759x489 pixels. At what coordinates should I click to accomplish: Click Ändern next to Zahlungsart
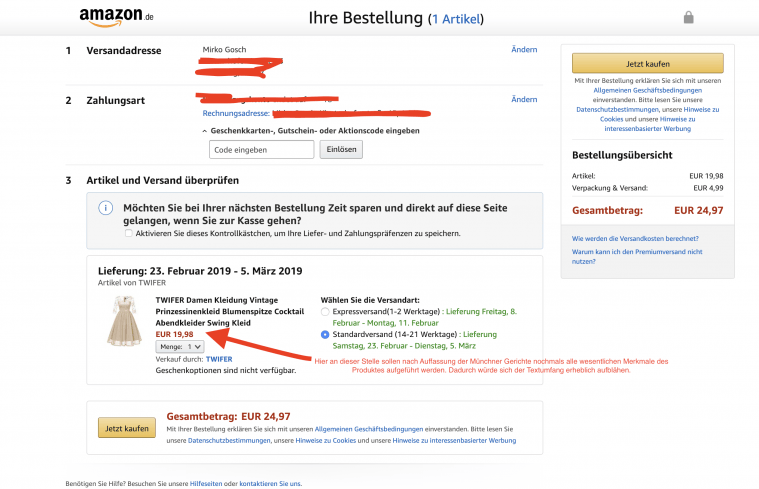click(x=524, y=100)
